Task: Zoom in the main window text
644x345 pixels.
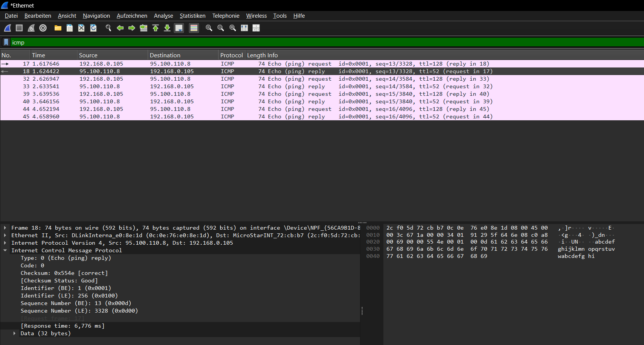Action: [209, 28]
